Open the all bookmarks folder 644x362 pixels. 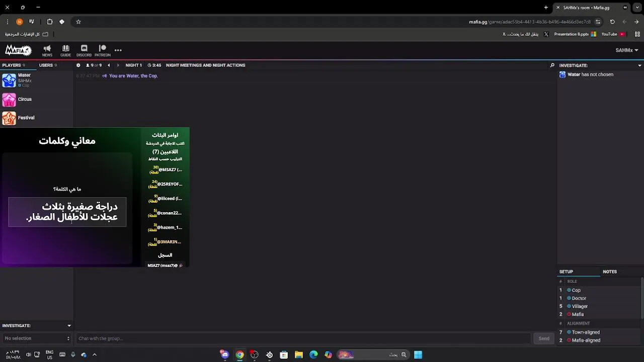(26, 34)
